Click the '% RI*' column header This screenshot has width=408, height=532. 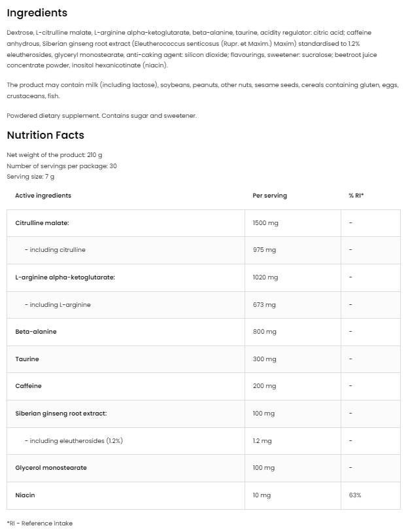click(356, 196)
